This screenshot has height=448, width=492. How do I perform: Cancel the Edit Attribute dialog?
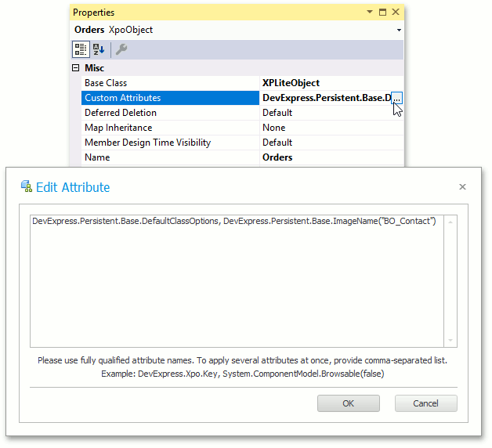pos(425,403)
